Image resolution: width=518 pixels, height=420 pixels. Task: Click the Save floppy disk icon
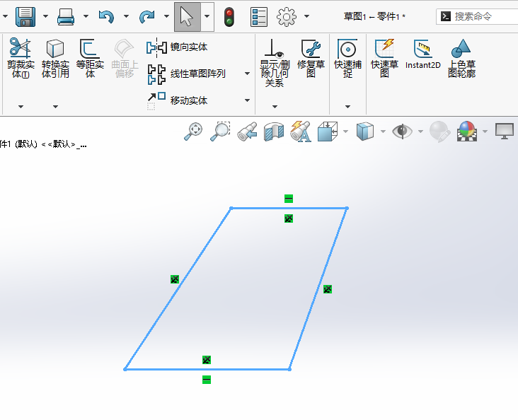(x=25, y=16)
